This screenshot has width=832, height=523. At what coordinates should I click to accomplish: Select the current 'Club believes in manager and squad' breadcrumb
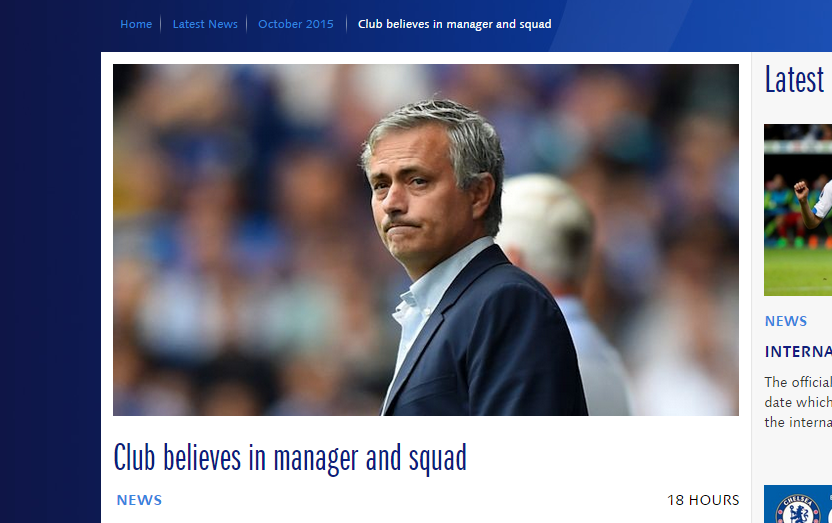[454, 24]
